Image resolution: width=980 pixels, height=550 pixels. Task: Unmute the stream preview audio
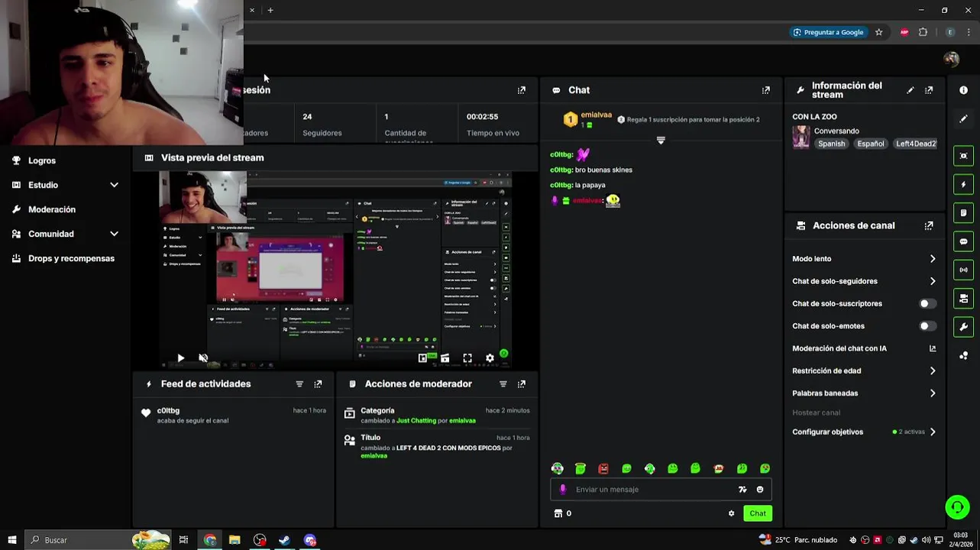[x=203, y=357]
